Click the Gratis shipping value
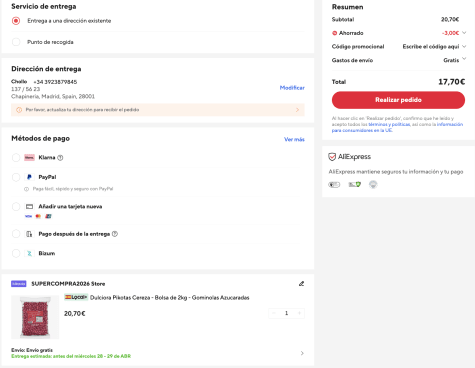This screenshot has width=475, height=368. pyautogui.click(x=451, y=60)
